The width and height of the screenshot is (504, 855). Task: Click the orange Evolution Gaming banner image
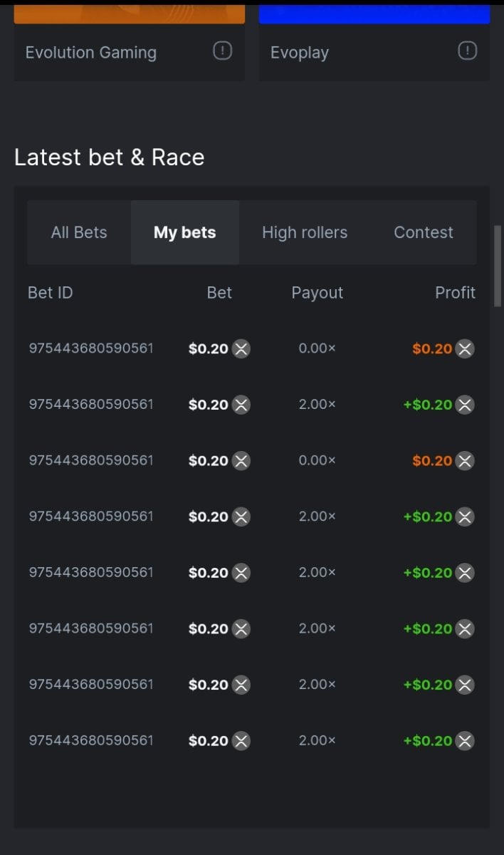pyautogui.click(x=130, y=13)
